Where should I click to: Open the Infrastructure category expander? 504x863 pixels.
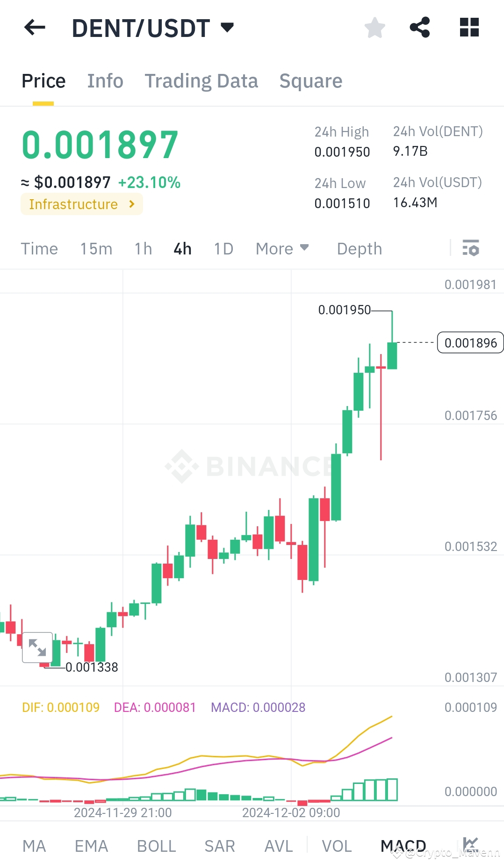click(81, 204)
